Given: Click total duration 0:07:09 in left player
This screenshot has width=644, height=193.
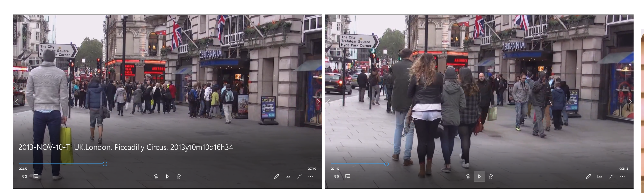Looking at the screenshot, I should (312, 169).
